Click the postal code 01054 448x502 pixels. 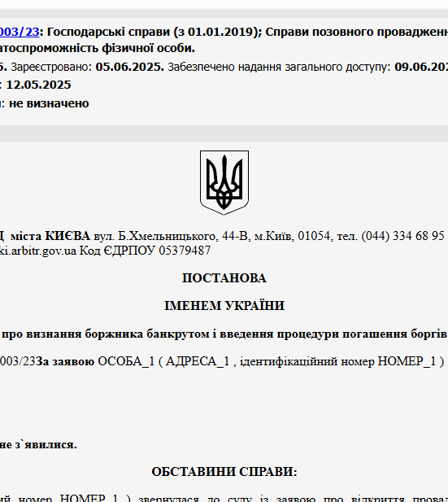click(314, 236)
